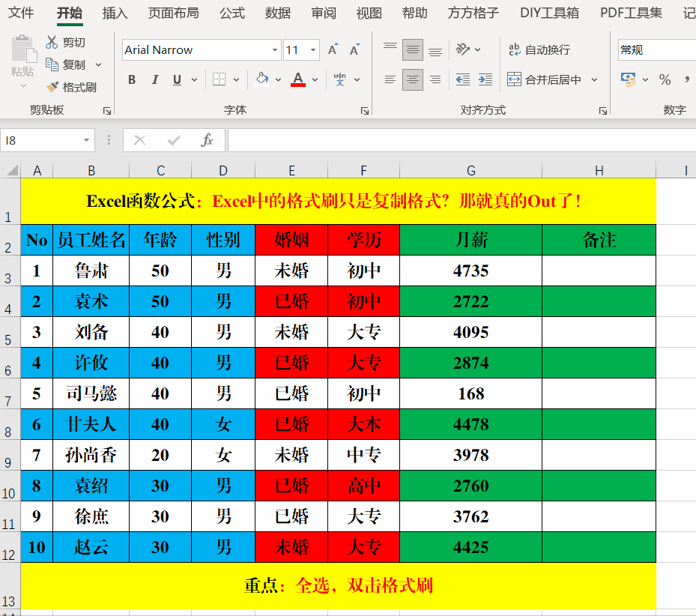
Task: Switch to the 公式 (Formulas) tab
Action: tap(232, 13)
